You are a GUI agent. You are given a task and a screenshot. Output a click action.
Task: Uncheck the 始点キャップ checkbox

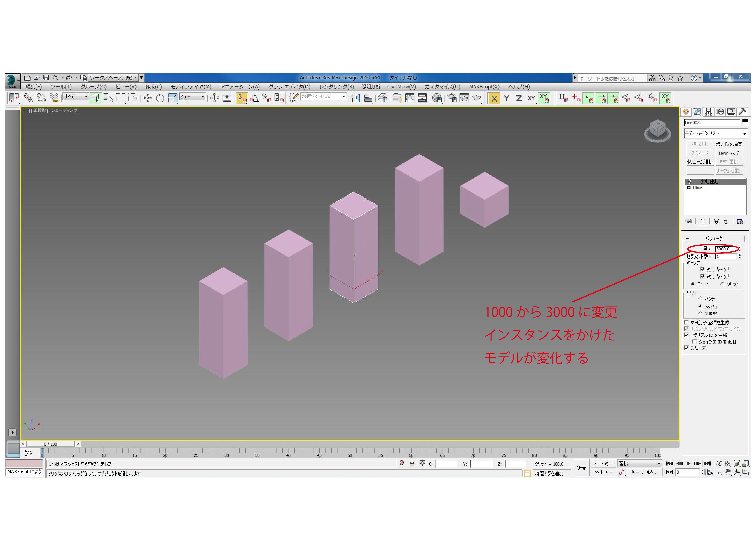click(702, 269)
